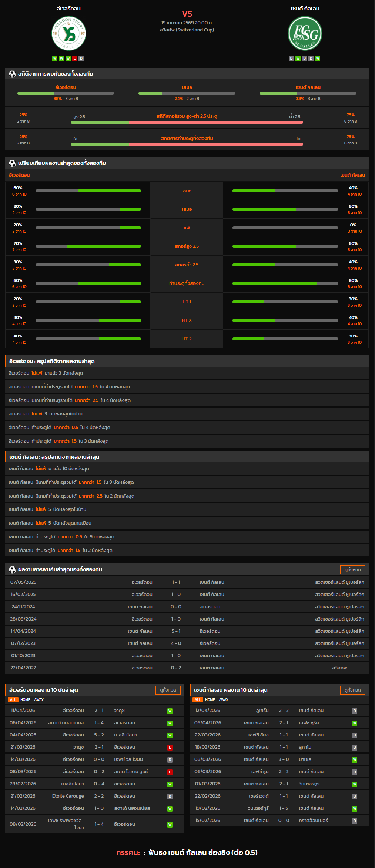Click the football icon beside recent form comparison header

(x=12, y=163)
